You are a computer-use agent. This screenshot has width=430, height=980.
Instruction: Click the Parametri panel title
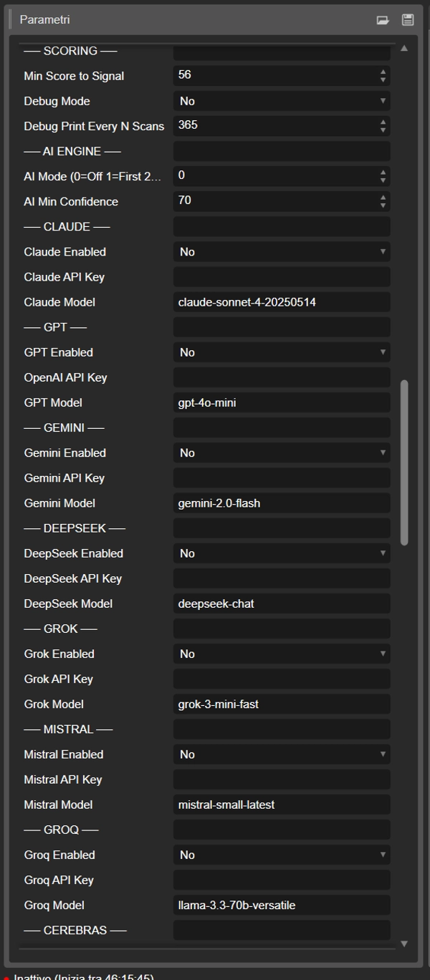point(44,20)
